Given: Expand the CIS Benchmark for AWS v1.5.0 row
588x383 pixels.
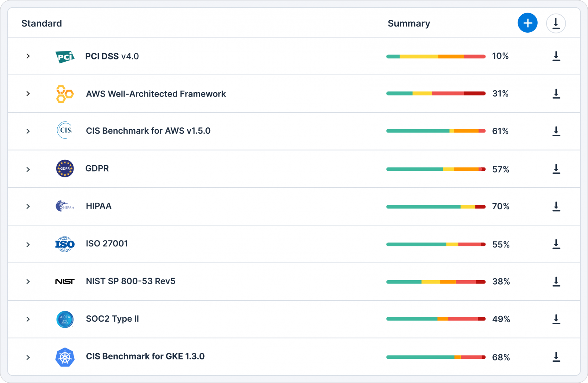Looking at the screenshot, I should (28, 131).
